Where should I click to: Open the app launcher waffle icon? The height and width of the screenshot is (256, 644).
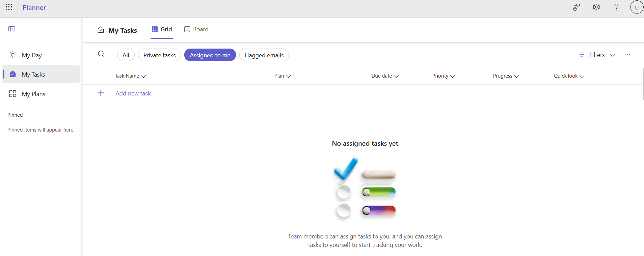(9, 7)
